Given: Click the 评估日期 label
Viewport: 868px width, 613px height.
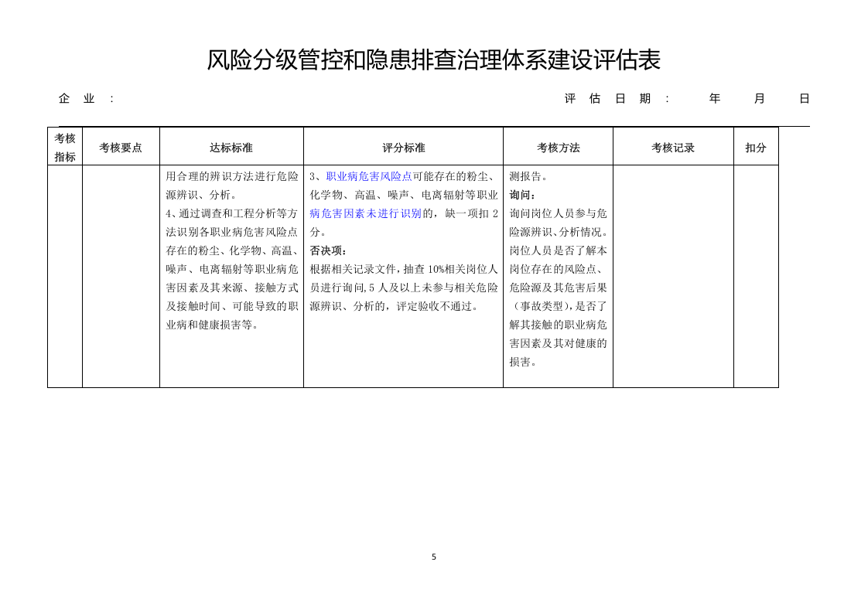Looking at the screenshot, I should pyautogui.click(x=617, y=98).
